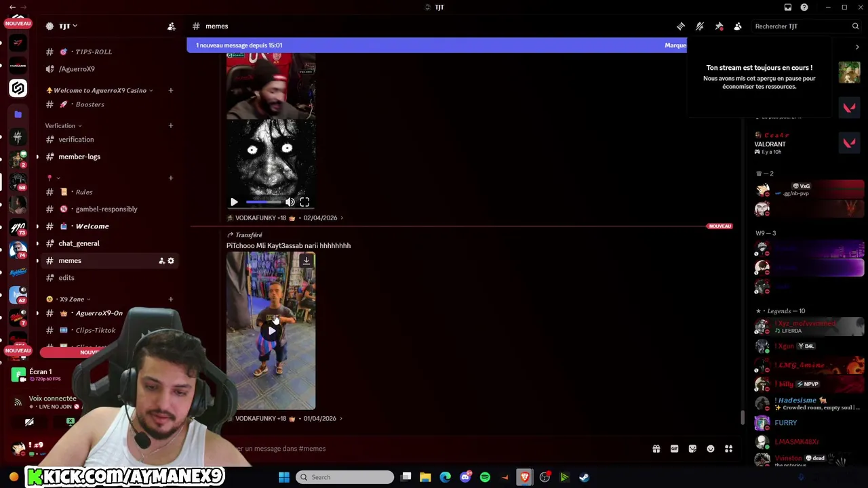
Task: Open Spotify from the taskbar
Action: tap(485, 477)
